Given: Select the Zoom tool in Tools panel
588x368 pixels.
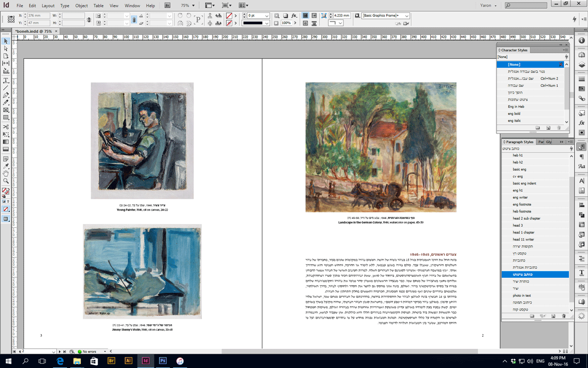Looking at the screenshot, I should (6, 181).
